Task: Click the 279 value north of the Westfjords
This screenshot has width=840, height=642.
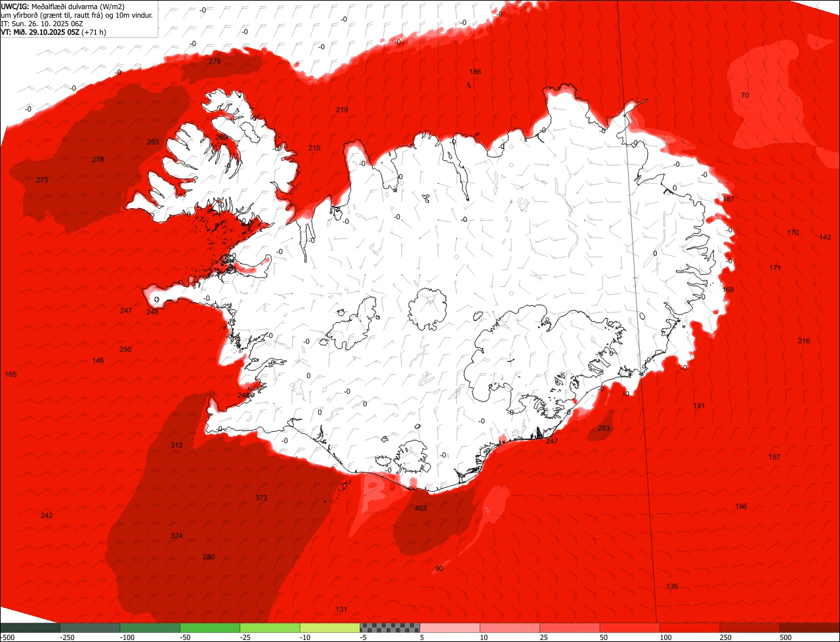Action: tap(215, 61)
